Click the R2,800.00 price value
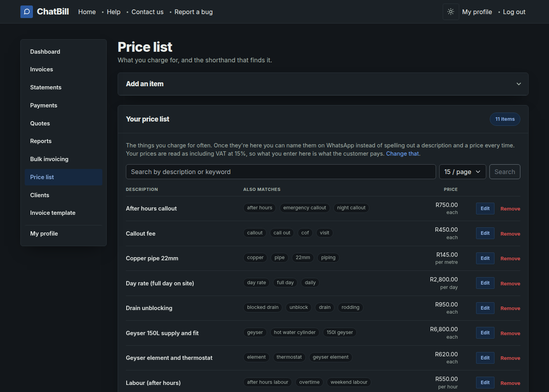 [444, 279]
